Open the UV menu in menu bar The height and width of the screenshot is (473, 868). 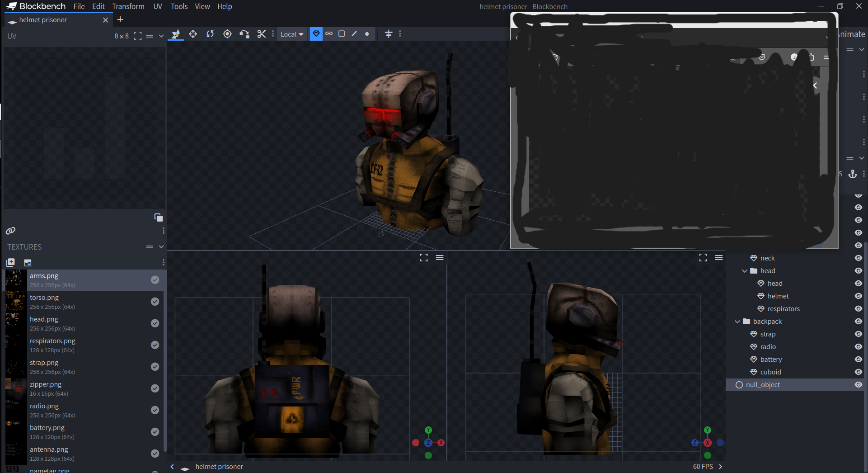click(158, 6)
